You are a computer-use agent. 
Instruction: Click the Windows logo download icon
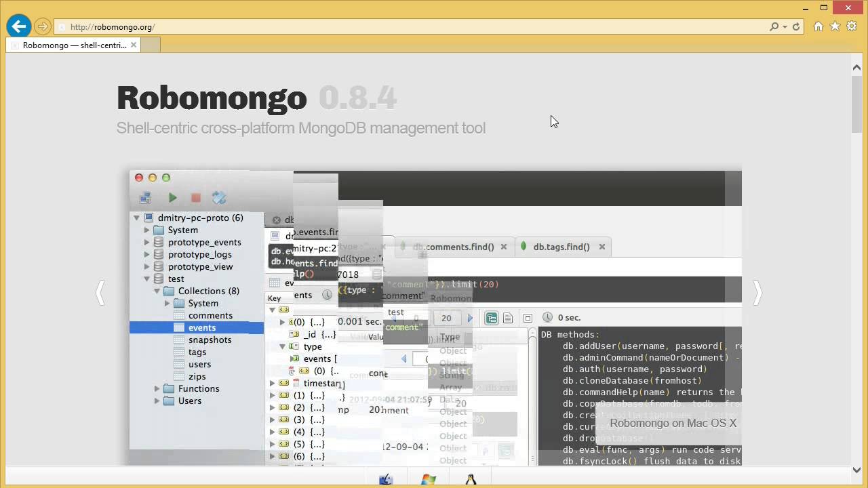429,480
